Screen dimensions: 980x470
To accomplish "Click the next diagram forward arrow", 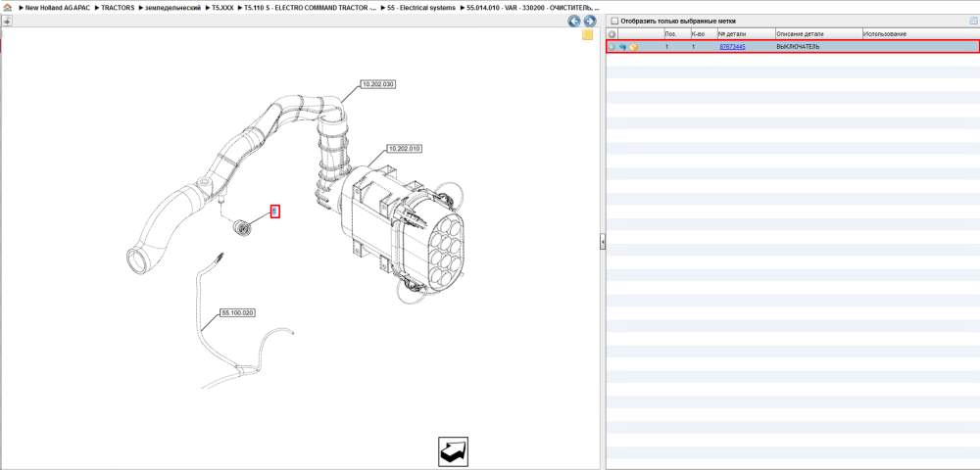I will [x=589, y=22].
